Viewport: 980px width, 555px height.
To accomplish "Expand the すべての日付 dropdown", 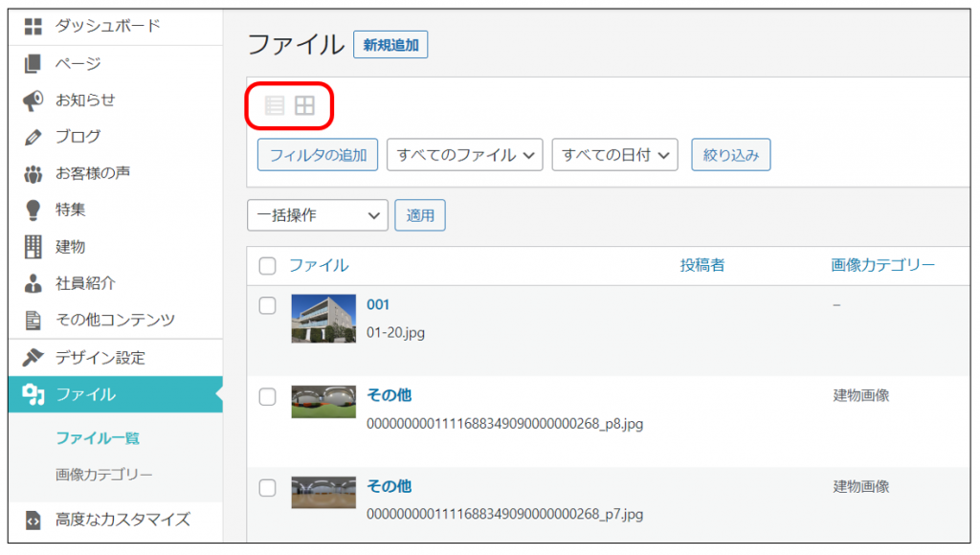I will click(x=614, y=155).
